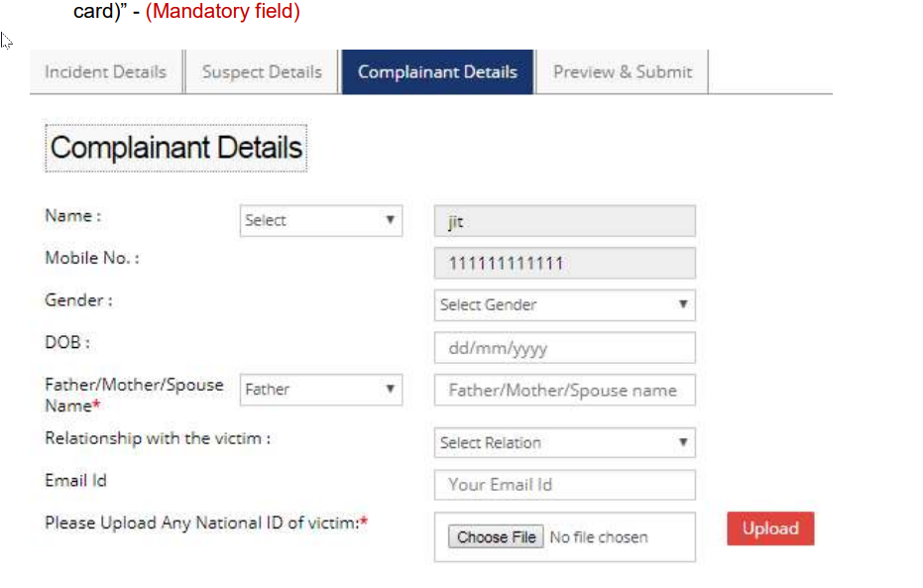Click the DOB dd/mm/yyyy field
The width and height of the screenshot is (923, 588).
(x=563, y=347)
